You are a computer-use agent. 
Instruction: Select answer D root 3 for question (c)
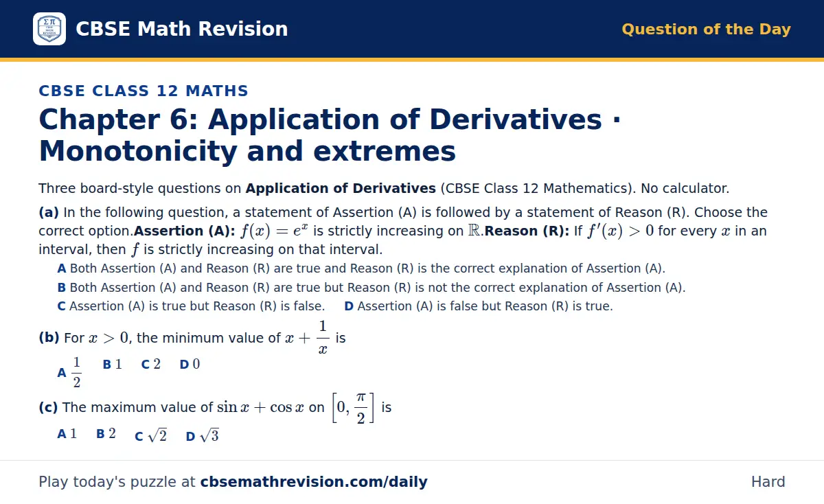[x=203, y=435]
